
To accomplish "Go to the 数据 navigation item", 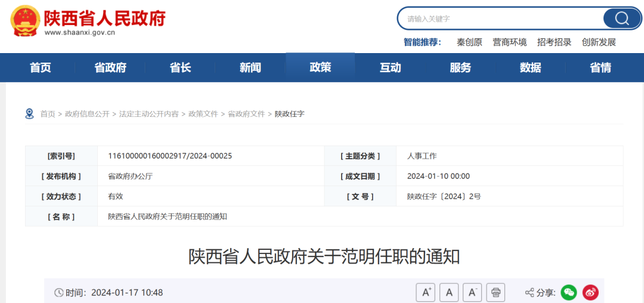I will tap(530, 67).
